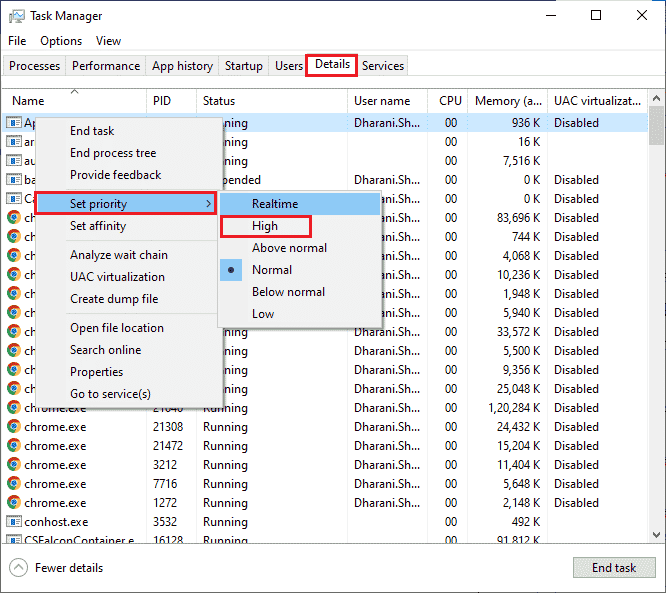Viewport: 666px width, 593px height.
Task: Switch to the Startup tab
Action: (x=243, y=66)
